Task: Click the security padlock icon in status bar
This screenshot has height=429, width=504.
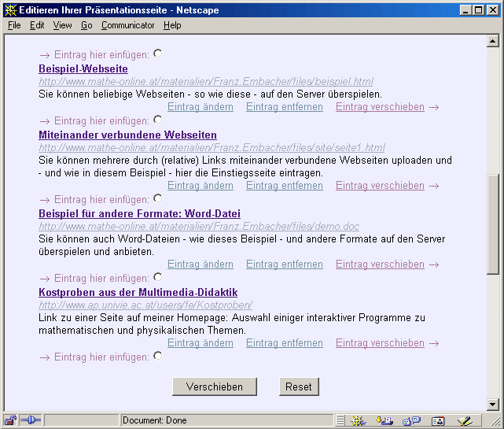Action: [11, 420]
